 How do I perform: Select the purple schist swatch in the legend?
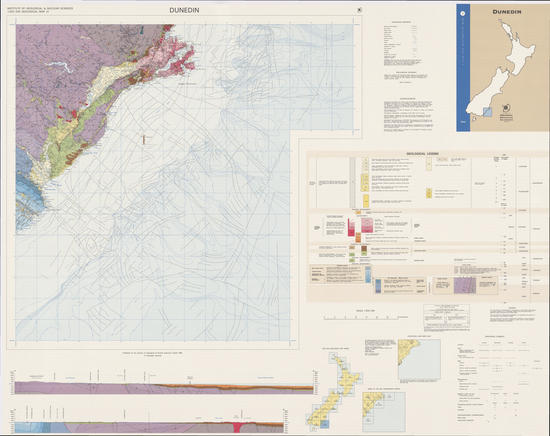(x=465, y=285)
